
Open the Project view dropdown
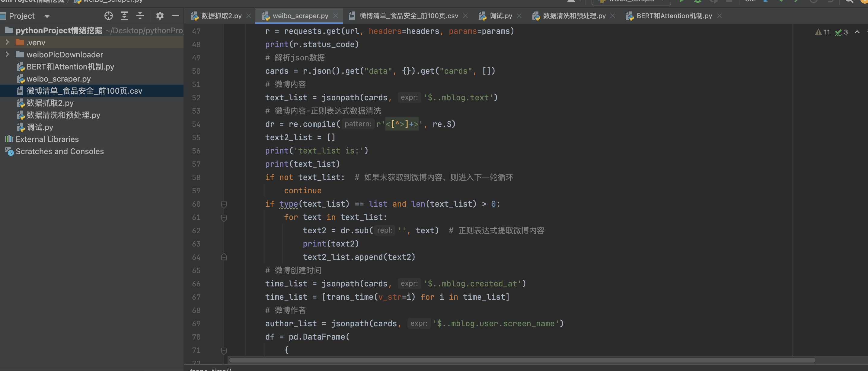[x=47, y=16]
